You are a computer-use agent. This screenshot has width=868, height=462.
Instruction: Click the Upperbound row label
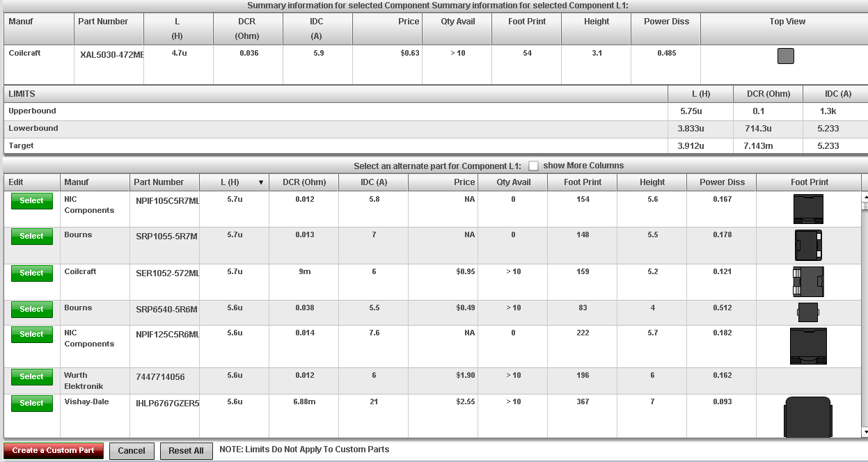[x=32, y=111]
